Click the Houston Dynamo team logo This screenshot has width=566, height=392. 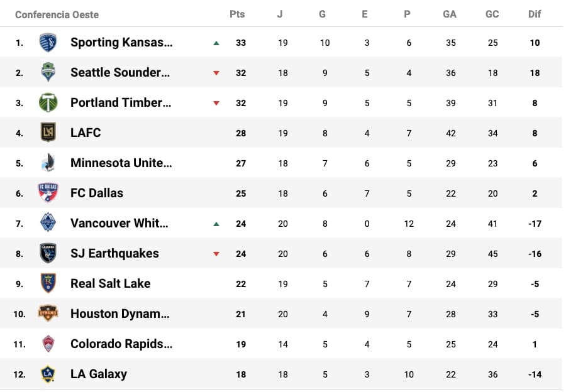point(48,313)
